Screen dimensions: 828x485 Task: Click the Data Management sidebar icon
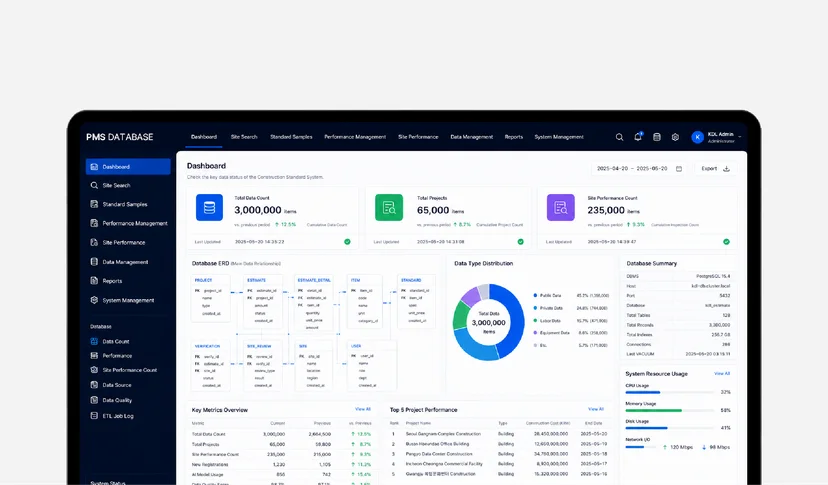pyautogui.click(x=94, y=262)
